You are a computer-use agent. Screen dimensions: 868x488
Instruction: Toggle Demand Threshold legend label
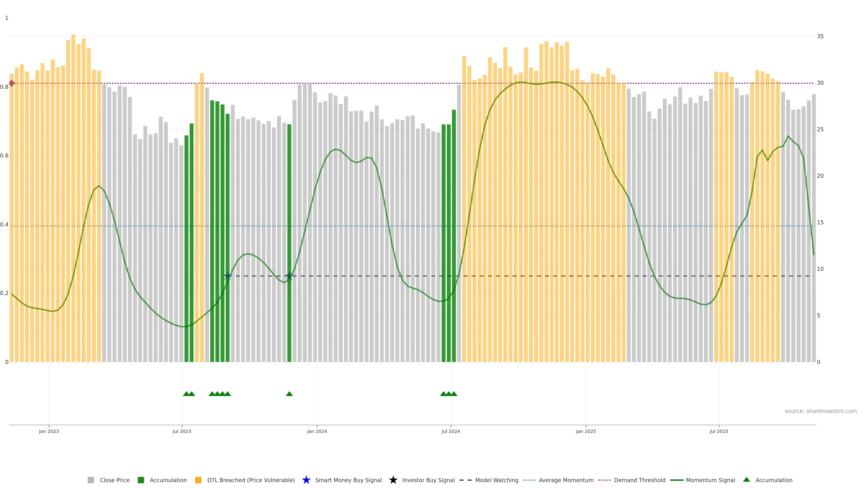(639, 480)
